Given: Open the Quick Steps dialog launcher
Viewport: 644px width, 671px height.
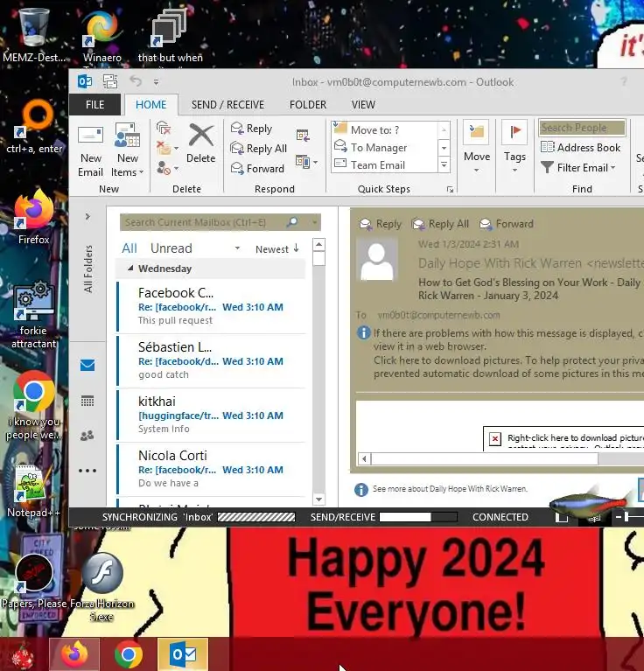Looking at the screenshot, I should point(450,190).
